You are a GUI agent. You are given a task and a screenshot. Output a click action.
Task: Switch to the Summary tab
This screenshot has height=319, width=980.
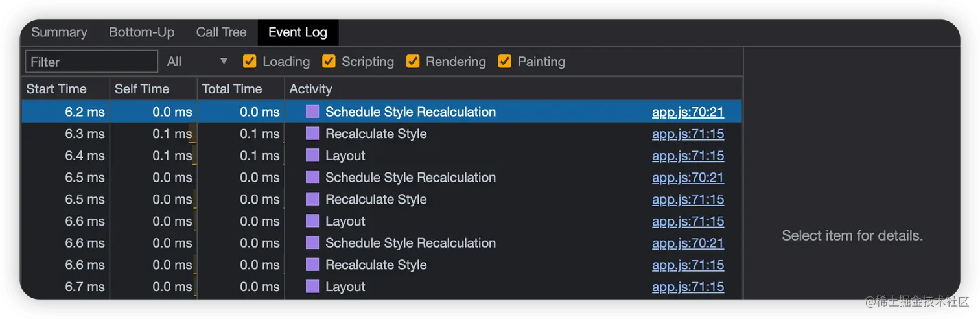tap(59, 32)
